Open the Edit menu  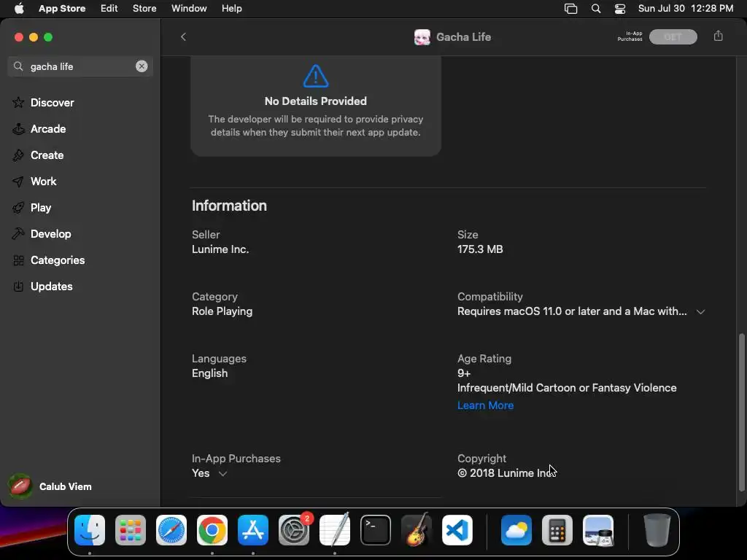click(109, 9)
